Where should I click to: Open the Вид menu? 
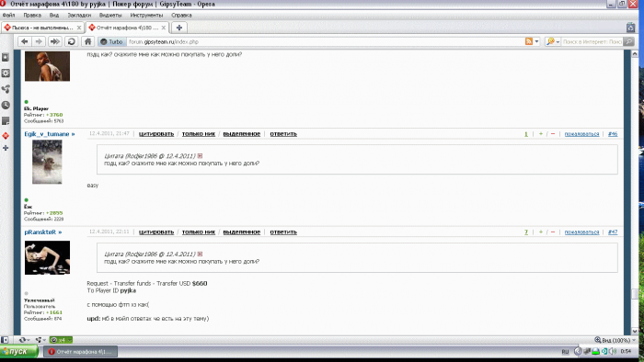[x=53, y=16]
